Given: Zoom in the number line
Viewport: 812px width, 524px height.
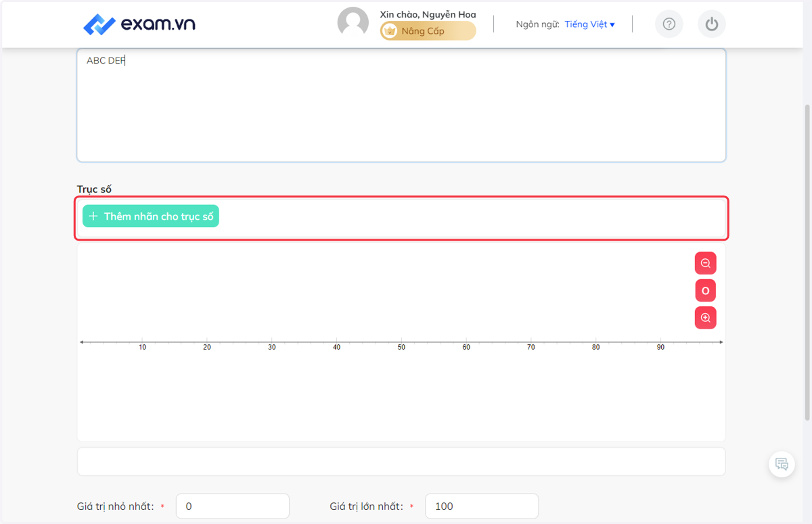Looking at the screenshot, I should (706, 318).
